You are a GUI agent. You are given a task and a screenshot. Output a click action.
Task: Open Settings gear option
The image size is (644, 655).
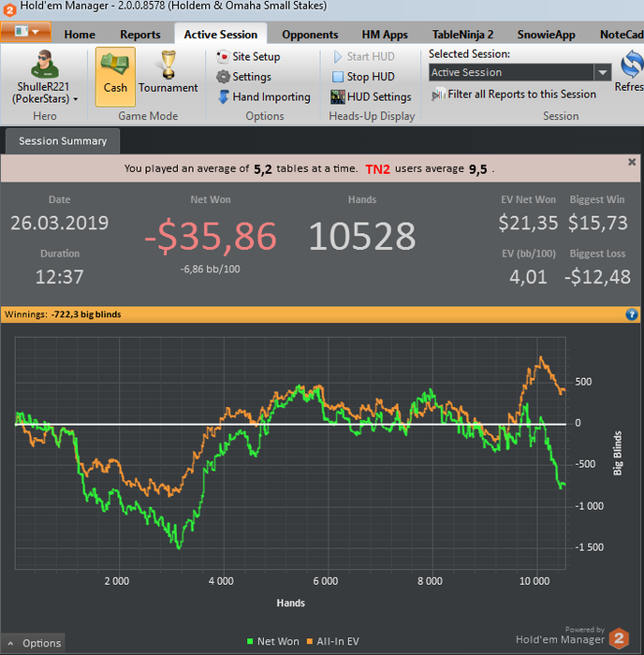coord(243,77)
